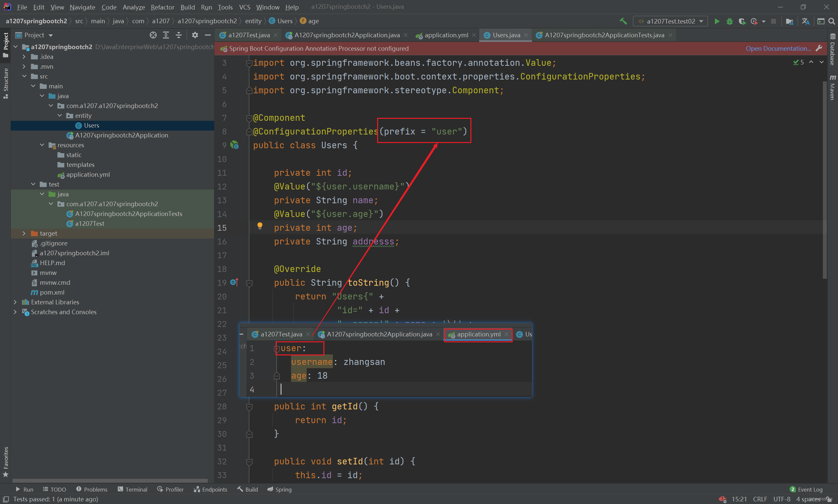Open the Maven tool window
This screenshot has height=504, width=838.
832,88
